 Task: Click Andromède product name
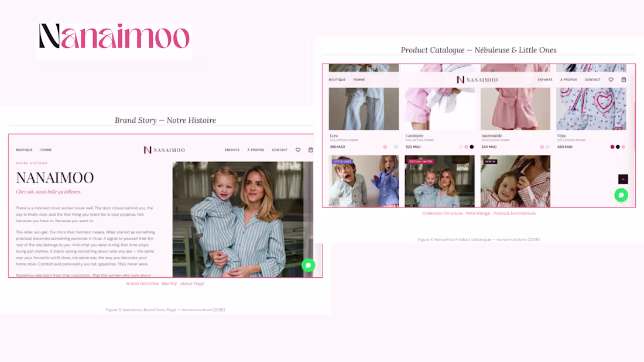coord(492,136)
